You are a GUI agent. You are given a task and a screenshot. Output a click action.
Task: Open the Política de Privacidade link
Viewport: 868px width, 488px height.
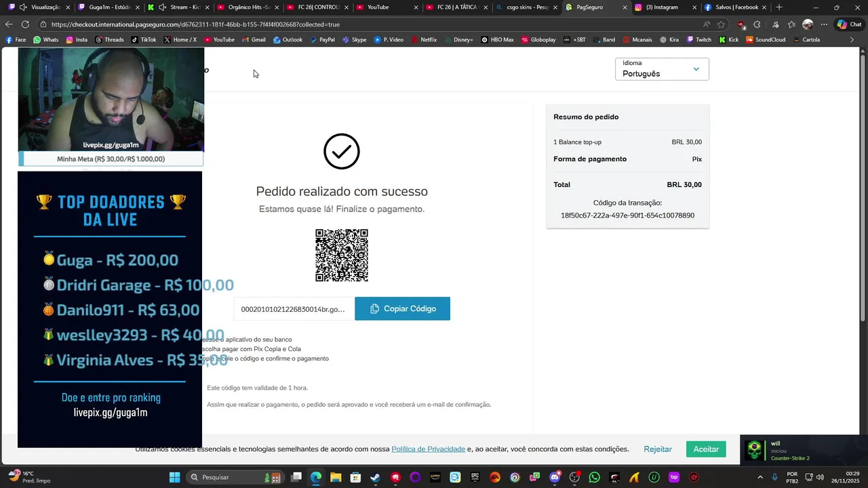pos(428,449)
